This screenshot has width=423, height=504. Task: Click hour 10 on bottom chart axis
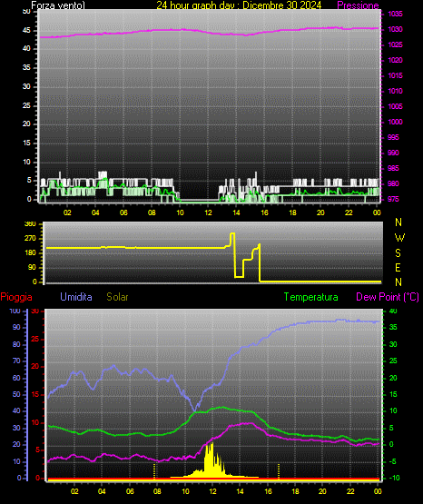[185, 491]
